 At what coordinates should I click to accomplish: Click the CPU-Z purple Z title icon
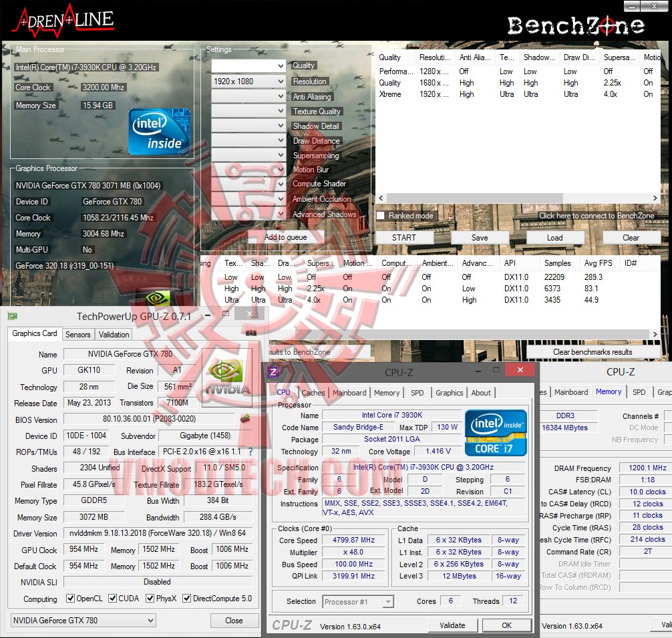273,371
